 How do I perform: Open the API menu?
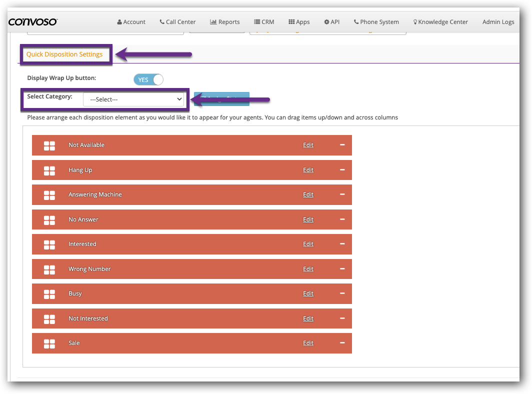click(332, 22)
